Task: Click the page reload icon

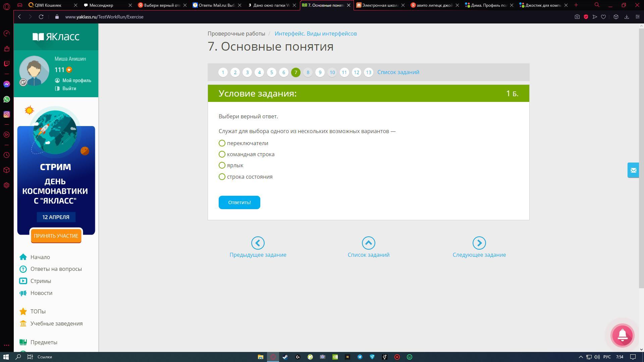Action: (41, 17)
